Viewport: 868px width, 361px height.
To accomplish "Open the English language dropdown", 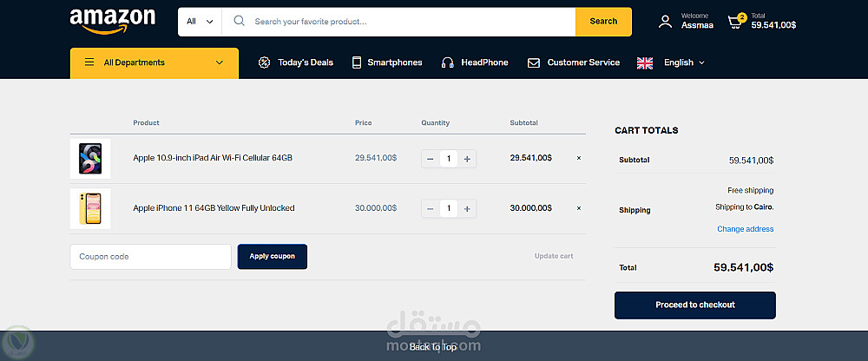I will (x=684, y=62).
